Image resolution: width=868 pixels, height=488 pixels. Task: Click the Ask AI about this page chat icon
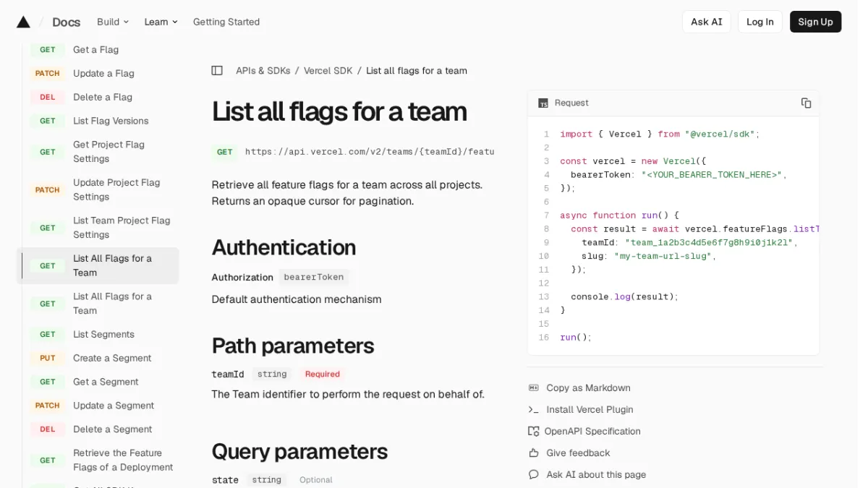point(534,475)
